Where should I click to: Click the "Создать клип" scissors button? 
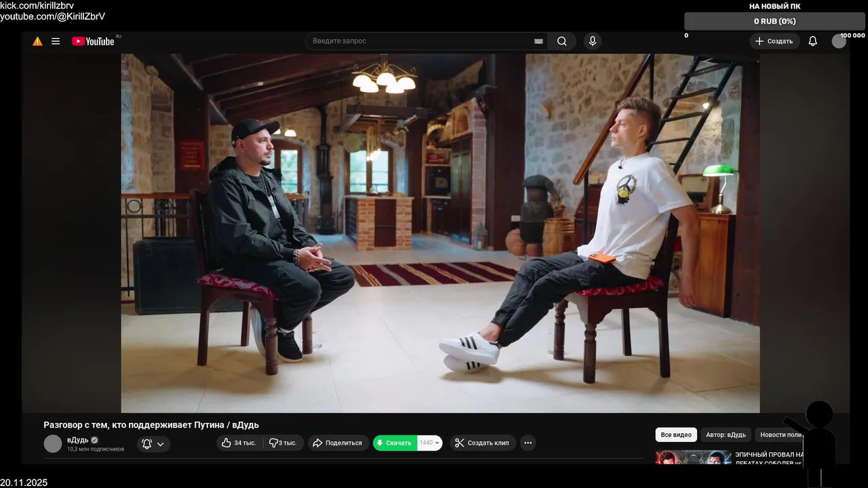482,443
